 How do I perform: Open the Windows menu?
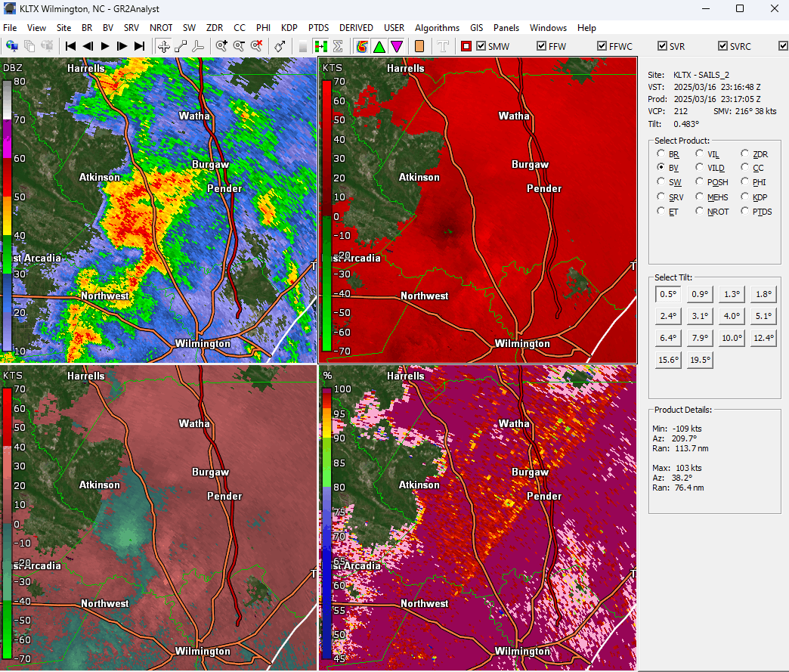pyautogui.click(x=548, y=28)
